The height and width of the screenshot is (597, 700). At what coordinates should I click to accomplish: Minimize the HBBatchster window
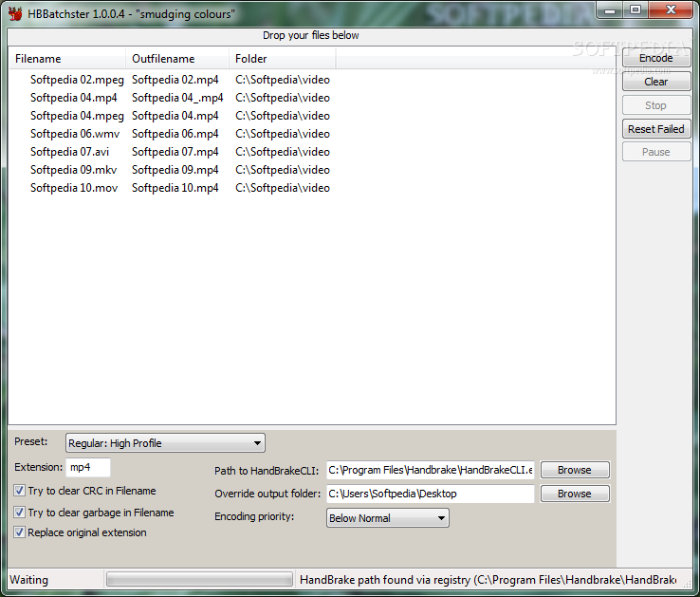pyautogui.click(x=610, y=10)
